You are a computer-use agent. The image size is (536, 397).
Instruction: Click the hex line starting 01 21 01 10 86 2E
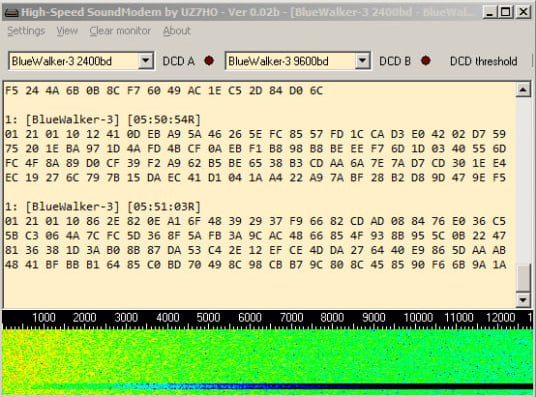[x=255, y=221]
